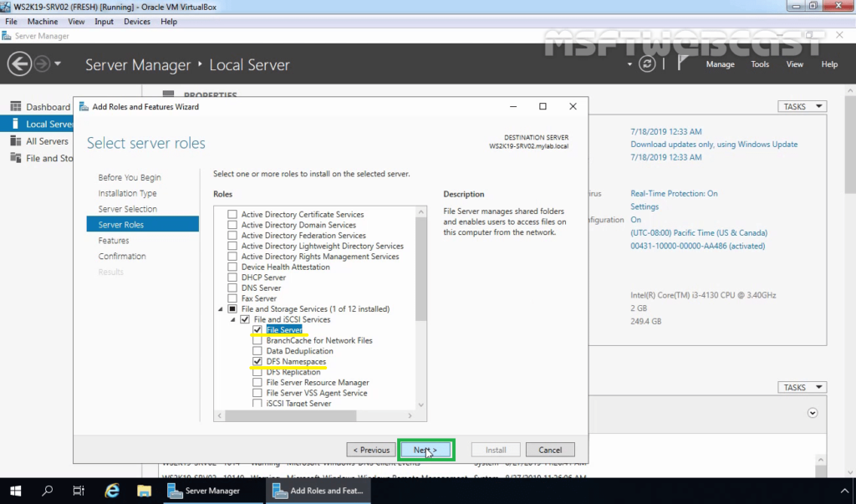
Task: Click the Server Manager forward arrow
Action: coord(42,64)
